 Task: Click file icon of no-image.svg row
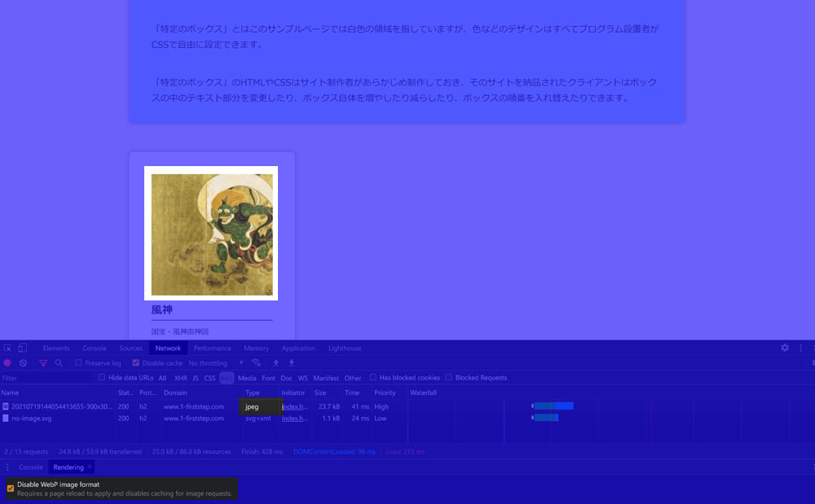[5, 419]
